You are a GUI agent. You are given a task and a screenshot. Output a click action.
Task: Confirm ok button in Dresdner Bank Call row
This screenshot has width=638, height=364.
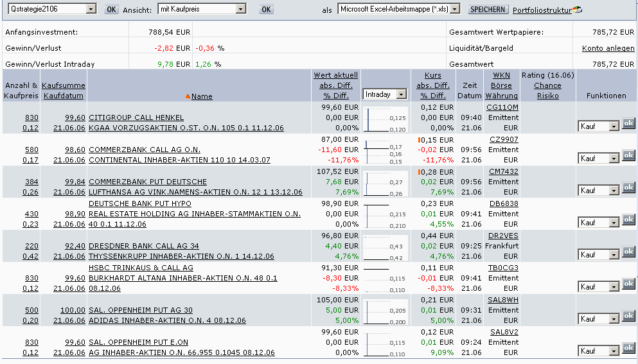(628, 252)
